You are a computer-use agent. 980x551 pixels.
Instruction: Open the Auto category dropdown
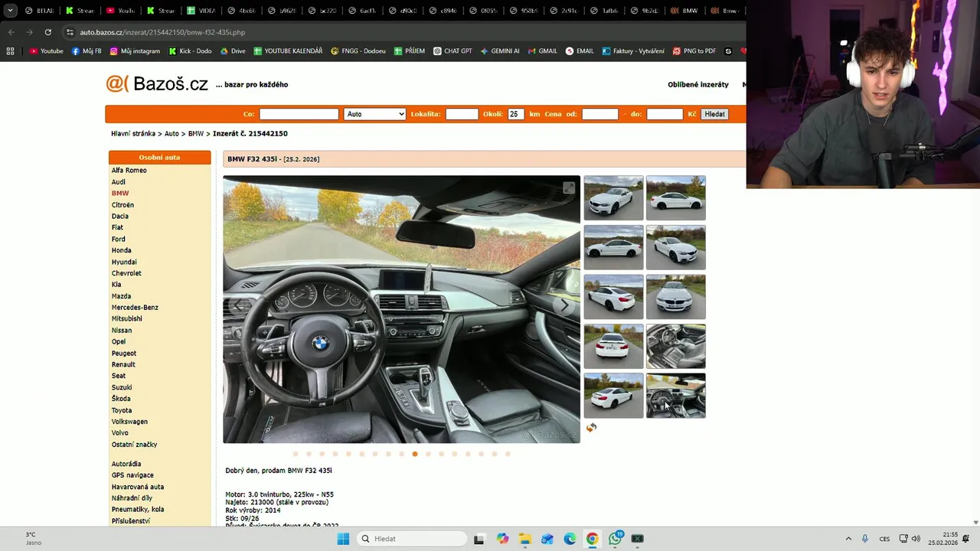[x=374, y=114]
